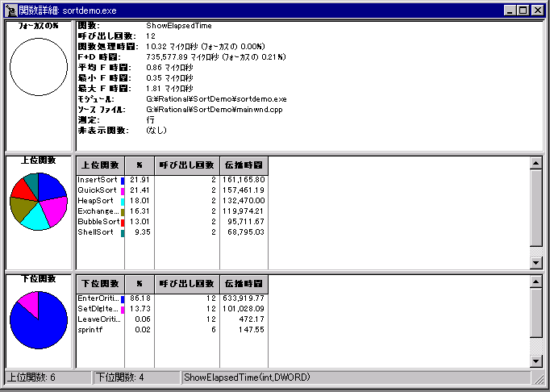Sort by % column in upper table

click(x=139, y=164)
